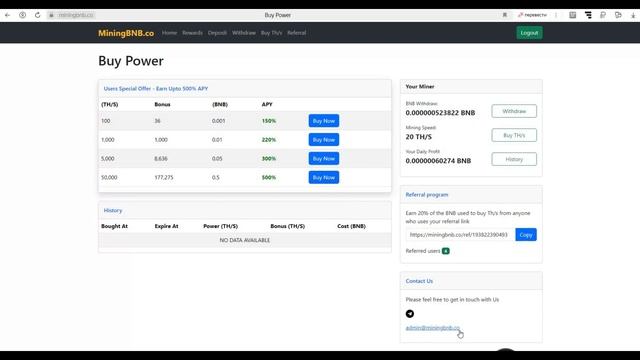
Task: Click the NO DATA AVAILABLE row
Action: pyautogui.click(x=245, y=240)
